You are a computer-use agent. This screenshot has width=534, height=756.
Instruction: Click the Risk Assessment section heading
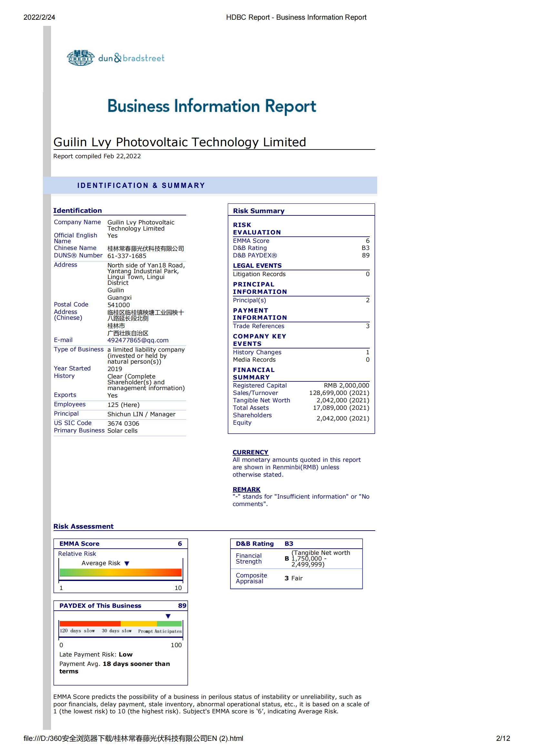pyautogui.click(x=83, y=526)
